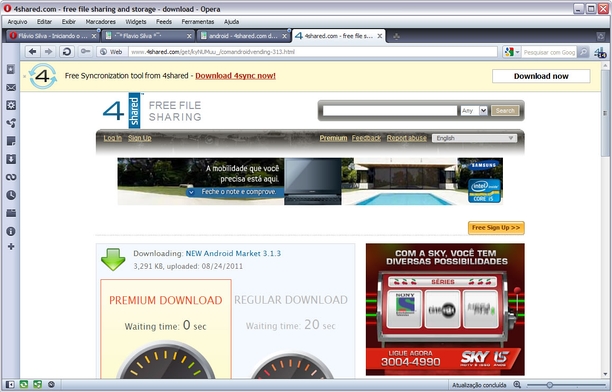Click the extension icon with badge
This screenshot has width=612, height=392.
coord(600,52)
